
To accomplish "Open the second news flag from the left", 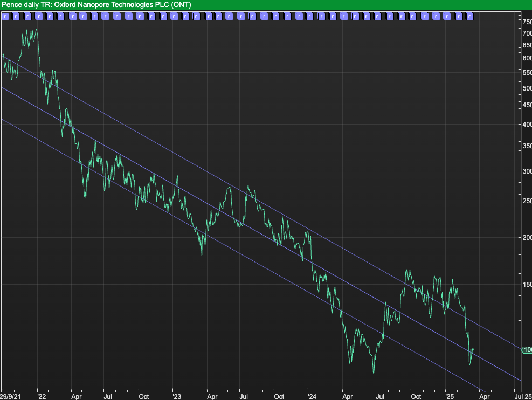I will coord(16,17).
